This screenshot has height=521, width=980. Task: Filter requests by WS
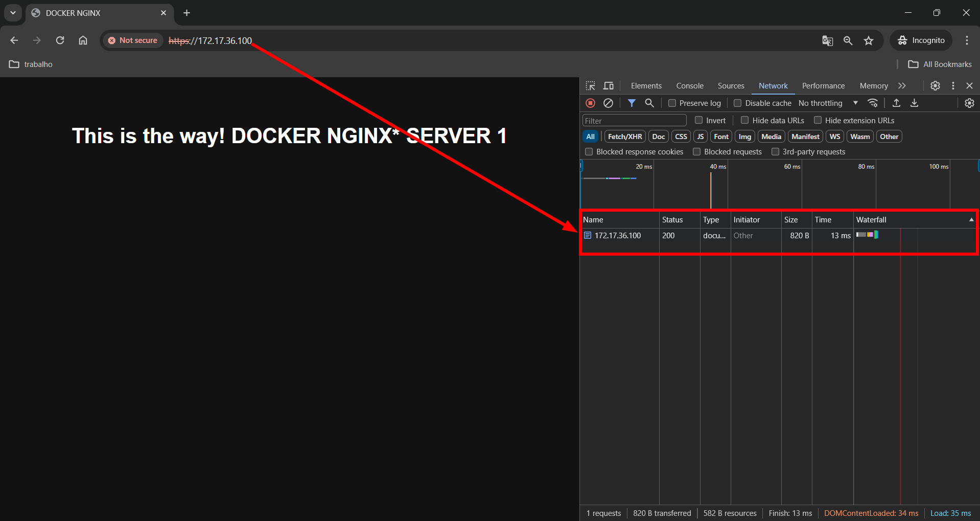pos(835,137)
